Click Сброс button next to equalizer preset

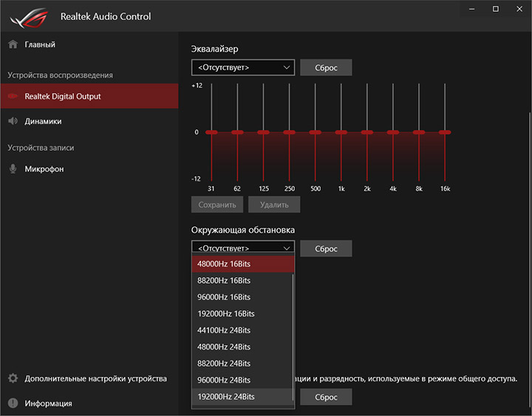pyautogui.click(x=326, y=67)
